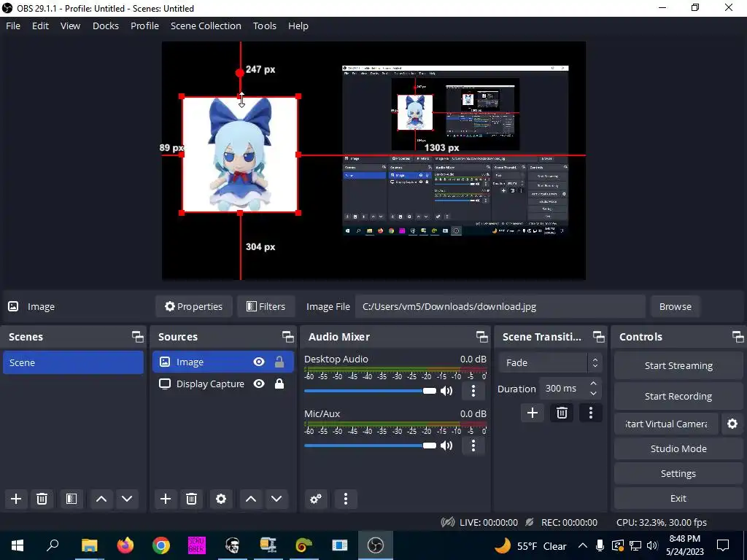Screen dimensions: 747x560
Task: Launch Firefox from the taskbar
Action: (125, 545)
